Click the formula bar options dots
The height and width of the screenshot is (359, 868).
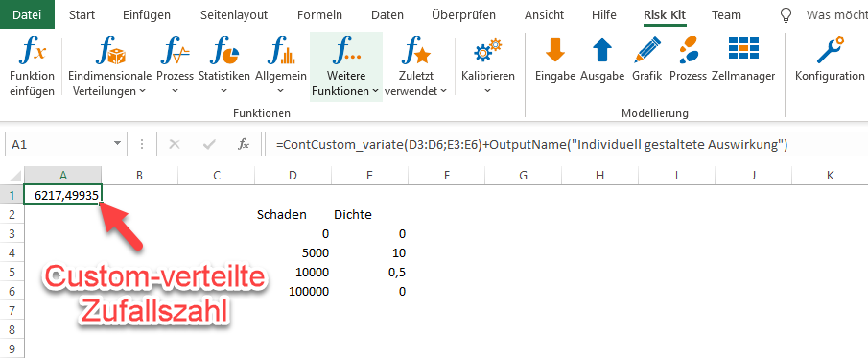point(142,145)
